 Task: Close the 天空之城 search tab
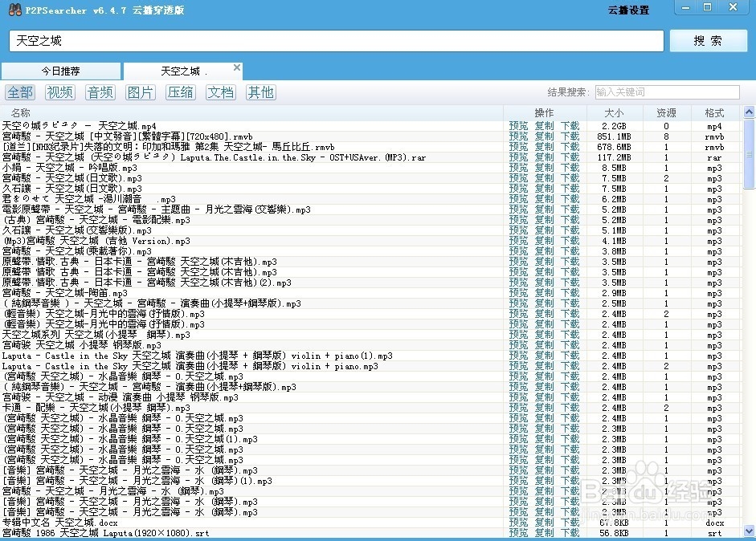coord(237,67)
